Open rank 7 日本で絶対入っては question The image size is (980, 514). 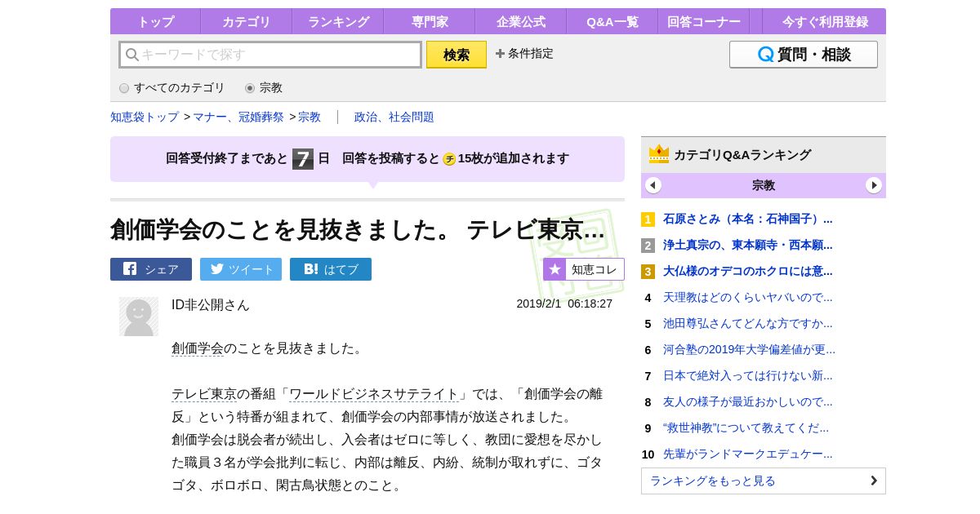(x=748, y=375)
